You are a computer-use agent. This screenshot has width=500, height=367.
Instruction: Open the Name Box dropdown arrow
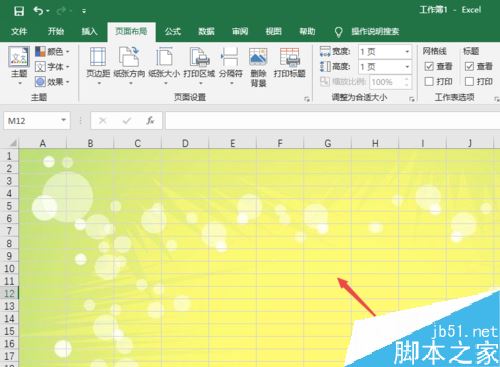(64, 120)
